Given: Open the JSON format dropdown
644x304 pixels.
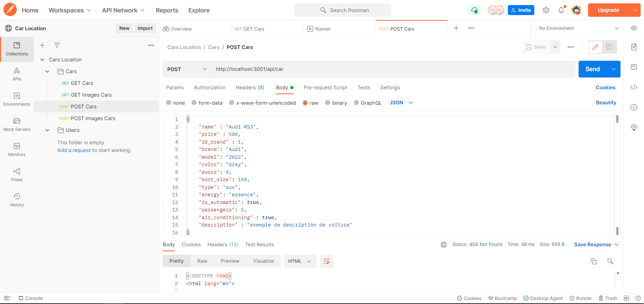Looking at the screenshot, I should (401, 103).
